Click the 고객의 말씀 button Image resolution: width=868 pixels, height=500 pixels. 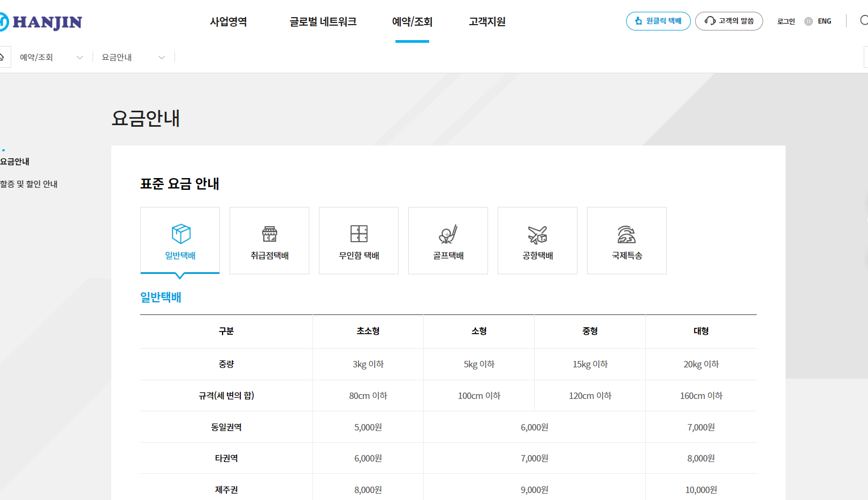pos(729,21)
